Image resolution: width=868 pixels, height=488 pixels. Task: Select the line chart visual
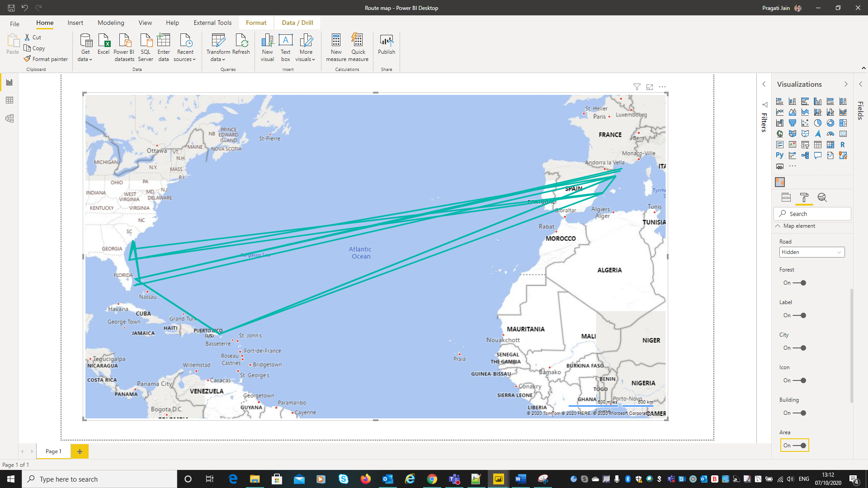point(780,112)
